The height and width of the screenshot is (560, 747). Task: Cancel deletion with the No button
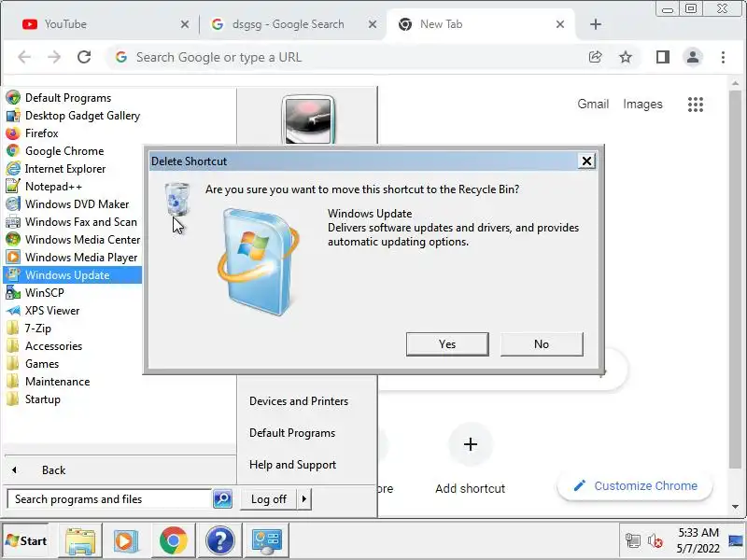tap(542, 344)
